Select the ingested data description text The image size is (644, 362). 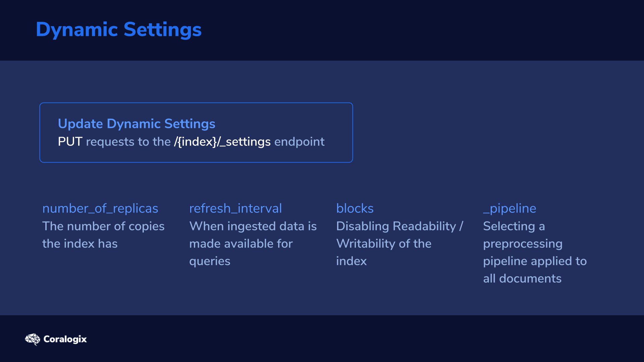pos(253,244)
